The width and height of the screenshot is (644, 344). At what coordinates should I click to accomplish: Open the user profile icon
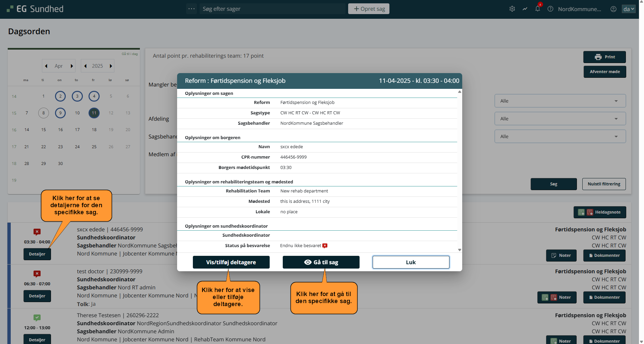pos(613,9)
